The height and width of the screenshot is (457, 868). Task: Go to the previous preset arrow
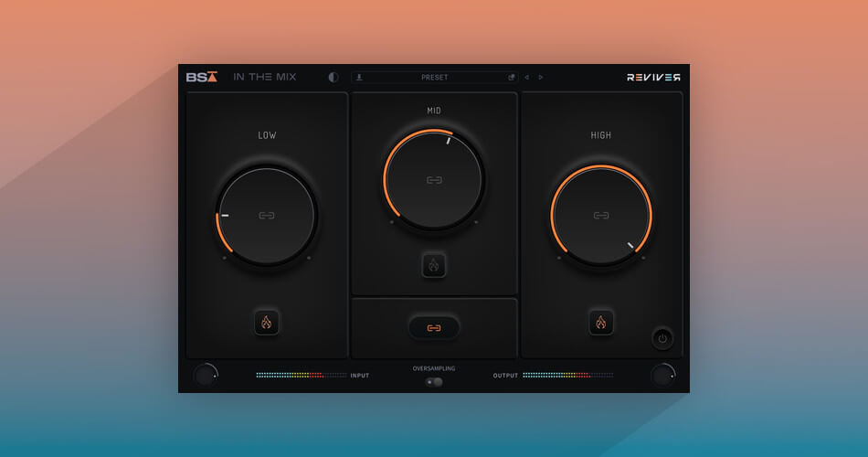coord(527,78)
